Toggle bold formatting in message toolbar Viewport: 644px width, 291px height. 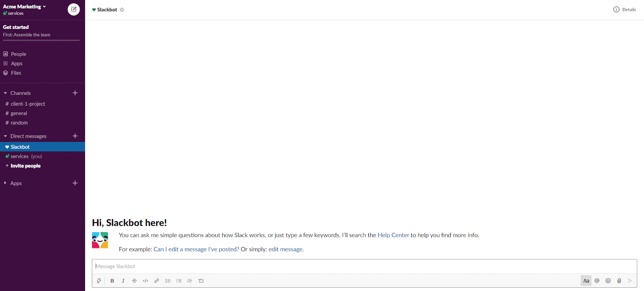(112, 281)
